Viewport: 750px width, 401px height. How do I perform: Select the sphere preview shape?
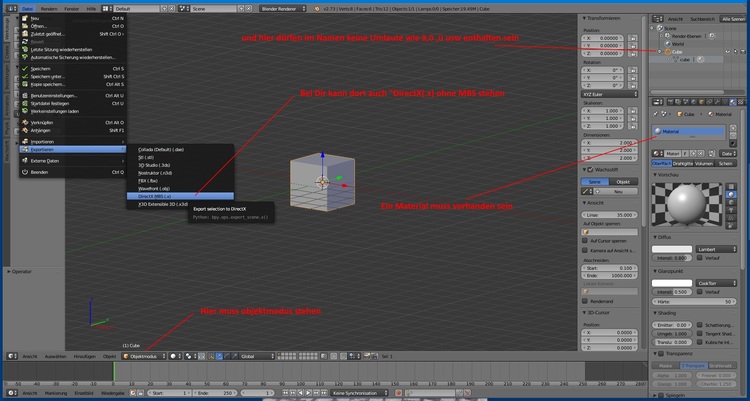[x=731, y=195]
